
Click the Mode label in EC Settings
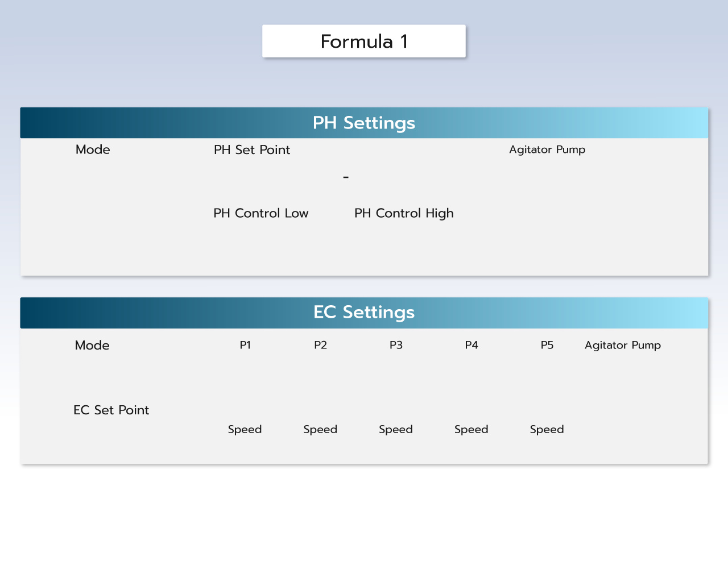coord(92,345)
